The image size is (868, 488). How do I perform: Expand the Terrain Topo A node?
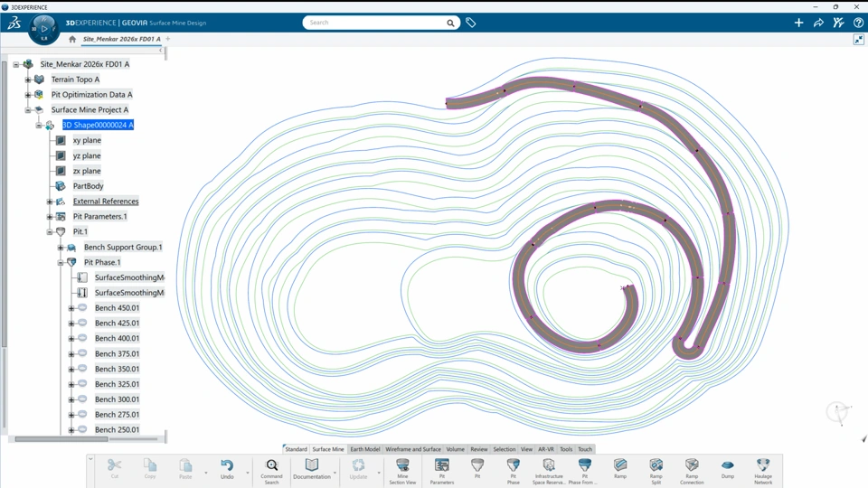[x=28, y=80]
